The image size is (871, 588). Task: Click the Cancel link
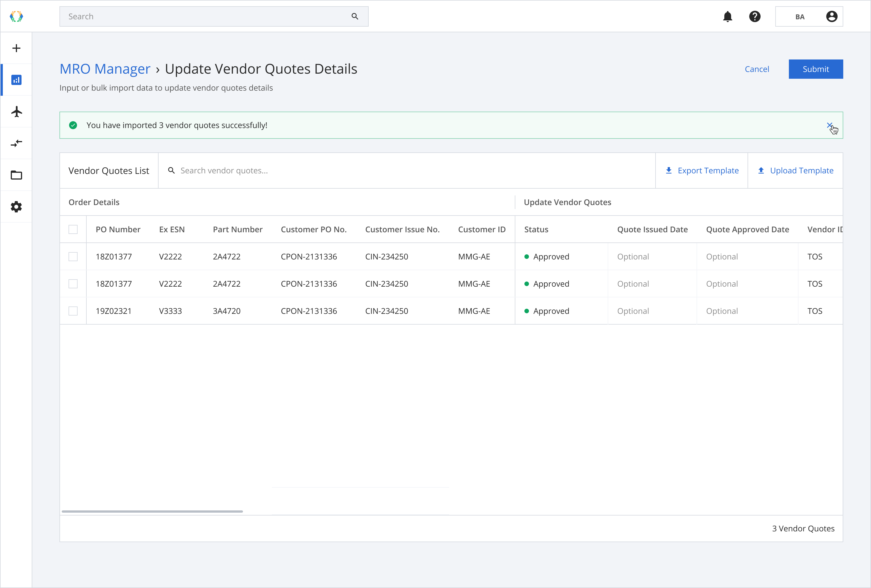757,69
